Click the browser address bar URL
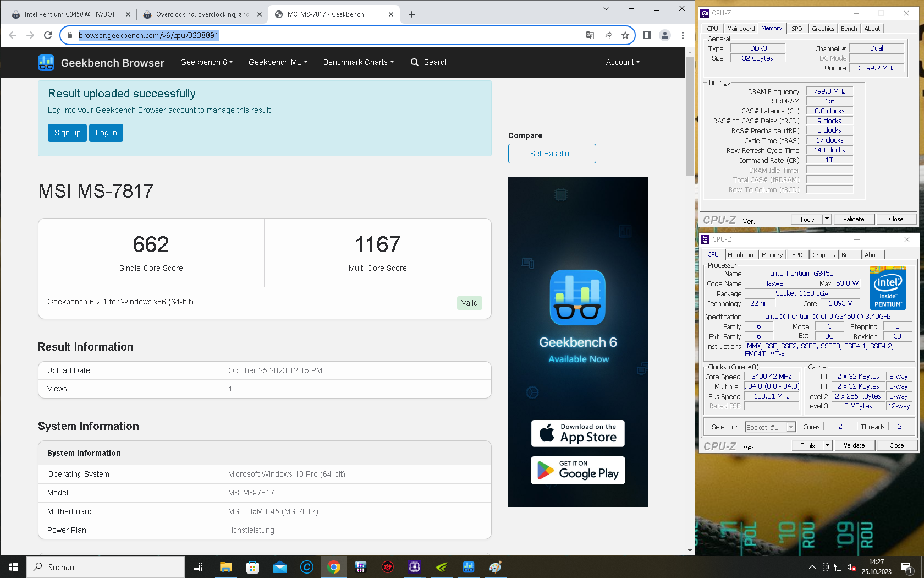This screenshot has height=578, width=924. pos(148,35)
